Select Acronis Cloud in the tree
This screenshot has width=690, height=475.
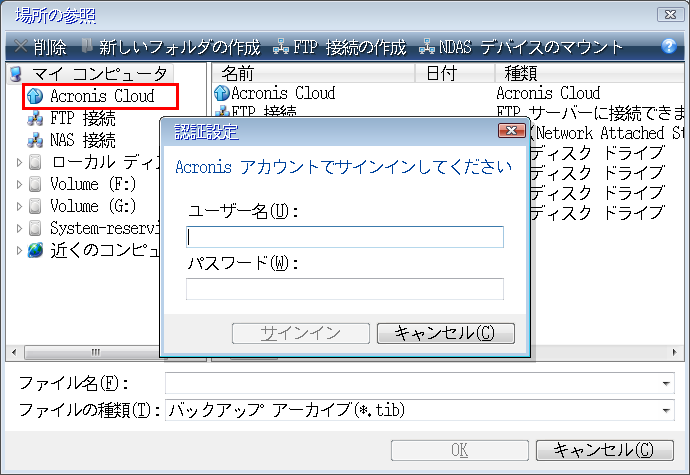click(x=102, y=96)
